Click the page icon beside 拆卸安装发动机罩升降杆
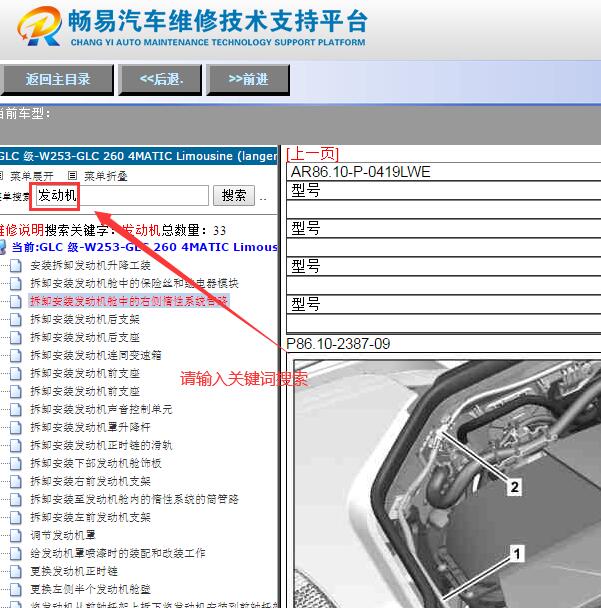This screenshot has width=601, height=608. coord(16,427)
